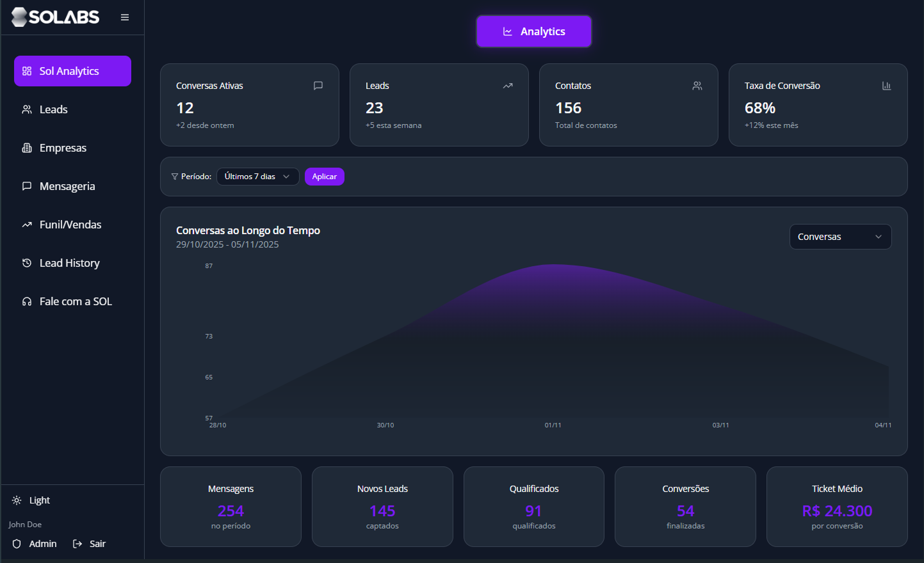Click the chat bubble icon in Conversas Ativas

point(318,86)
